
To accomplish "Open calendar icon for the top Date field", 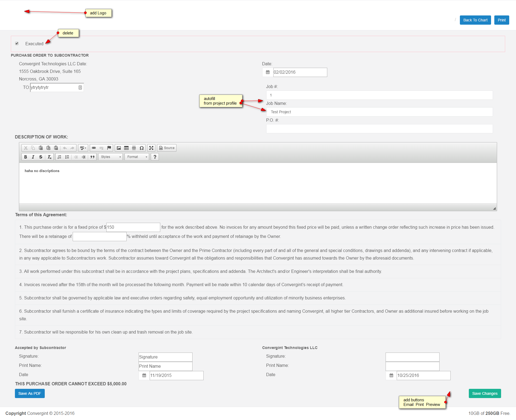I will point(268,72).
